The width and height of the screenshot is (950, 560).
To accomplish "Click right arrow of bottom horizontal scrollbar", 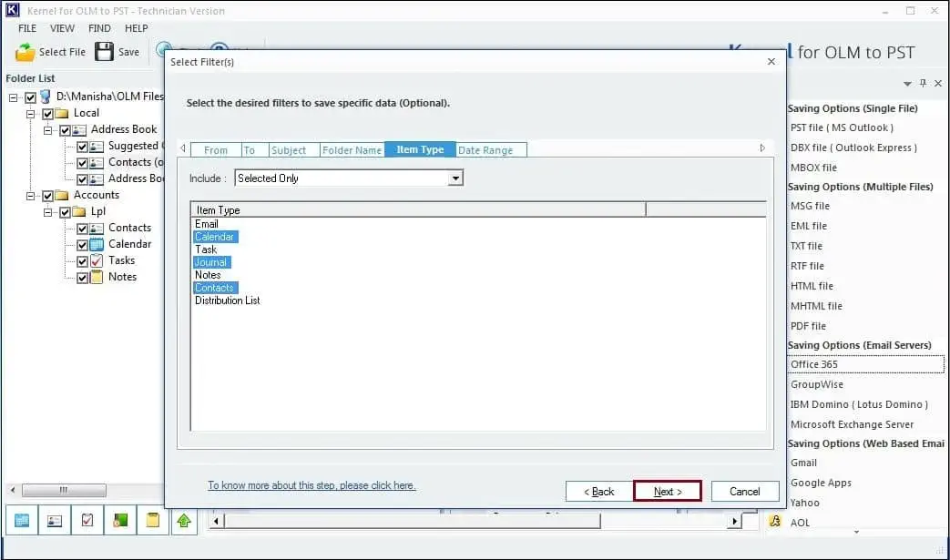I will tap(734, 521).
